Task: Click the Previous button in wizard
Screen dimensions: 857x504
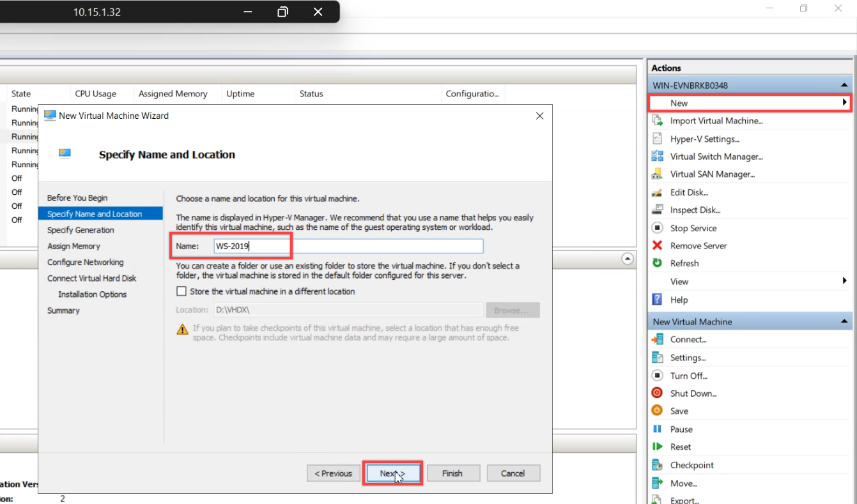Action: (x=333, y=473)
